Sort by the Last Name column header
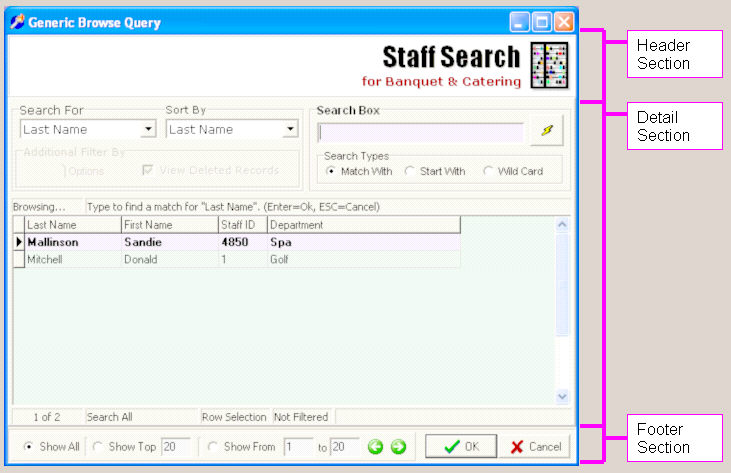Viewport: 731px width, 473px height. tap(72, 225)
